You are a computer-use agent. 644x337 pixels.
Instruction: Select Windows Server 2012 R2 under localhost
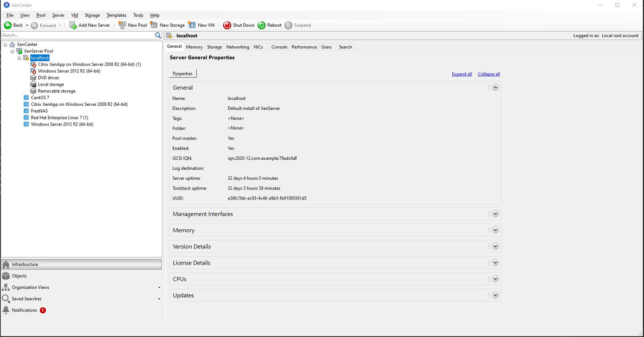pyautogui.click(x=69, y=71)
